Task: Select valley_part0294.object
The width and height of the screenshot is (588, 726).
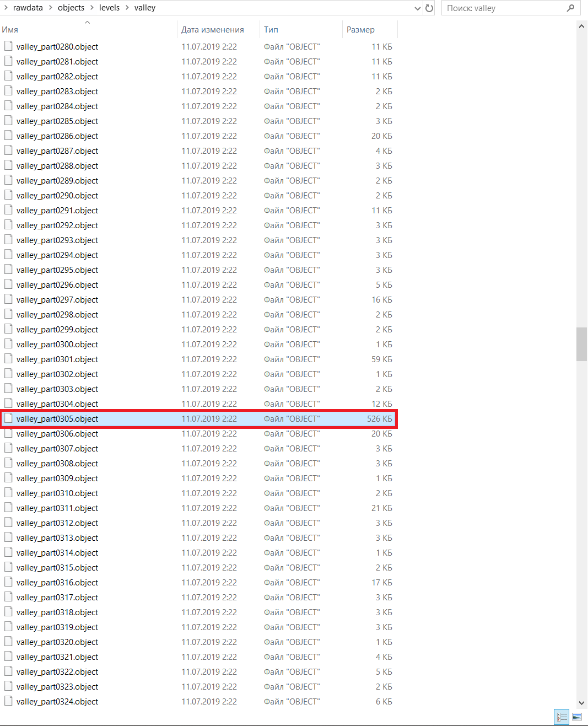Action: tap(57, 255)
